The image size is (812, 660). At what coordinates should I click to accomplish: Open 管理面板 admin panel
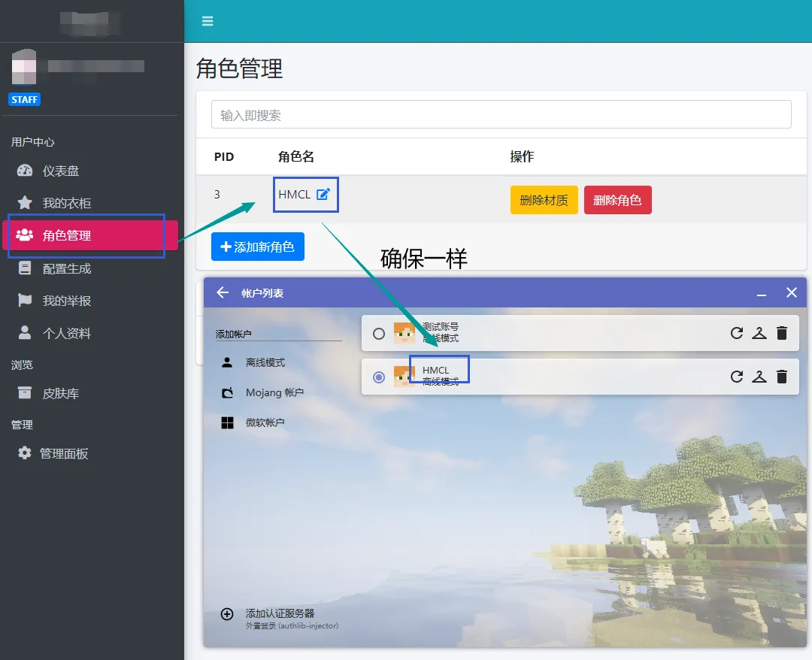pos(63,453)
